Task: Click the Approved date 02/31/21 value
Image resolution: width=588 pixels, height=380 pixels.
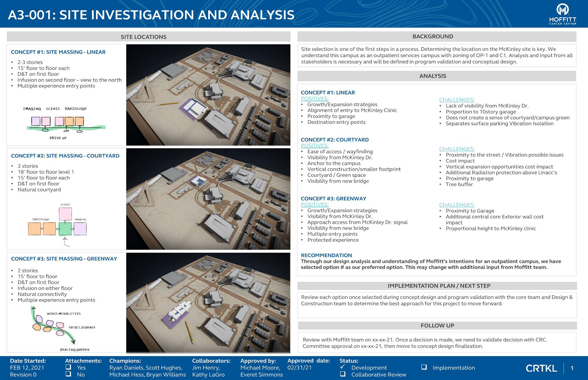Action: click(x=299, y=368)
